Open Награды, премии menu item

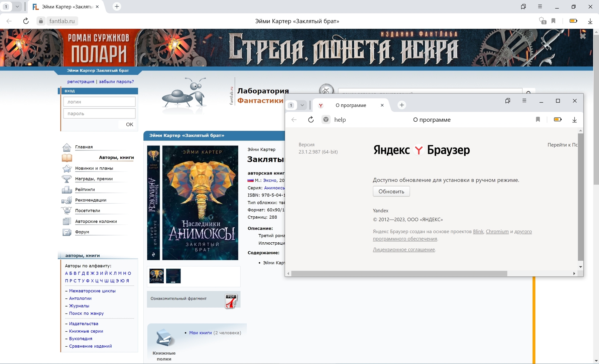[94, 179]
